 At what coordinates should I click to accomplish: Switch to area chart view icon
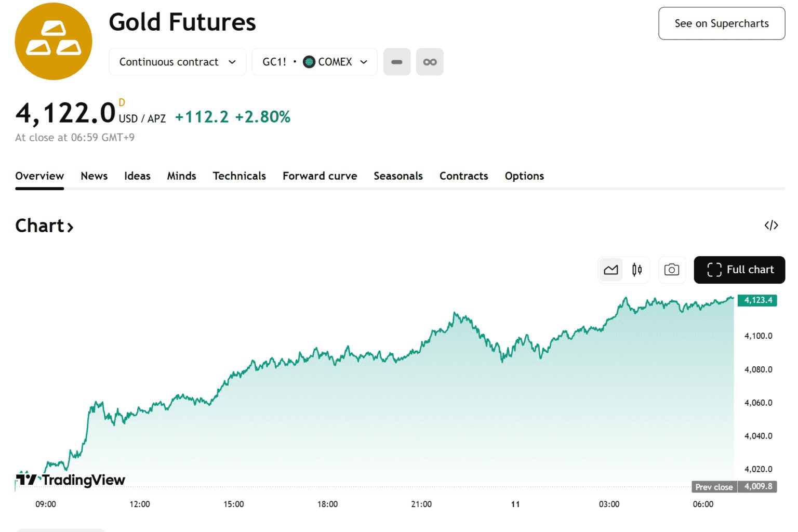point(611,270)
